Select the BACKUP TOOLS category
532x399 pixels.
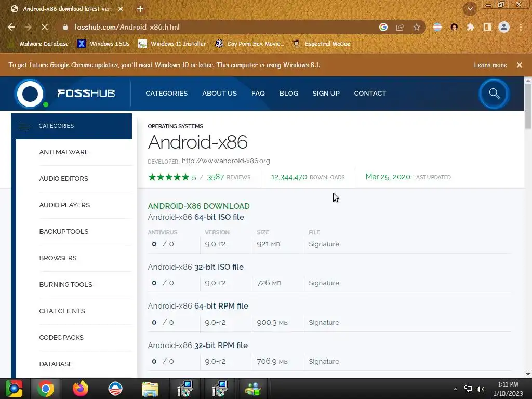tap(64, 231)
